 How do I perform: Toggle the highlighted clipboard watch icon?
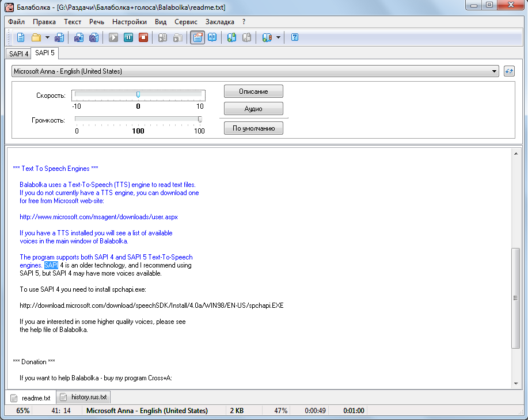pos(196,37)
